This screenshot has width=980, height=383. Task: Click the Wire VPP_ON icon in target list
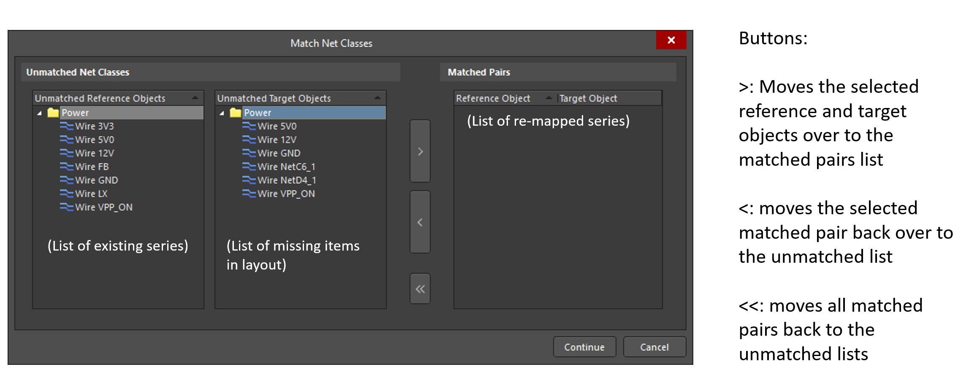tap(249, 194)
